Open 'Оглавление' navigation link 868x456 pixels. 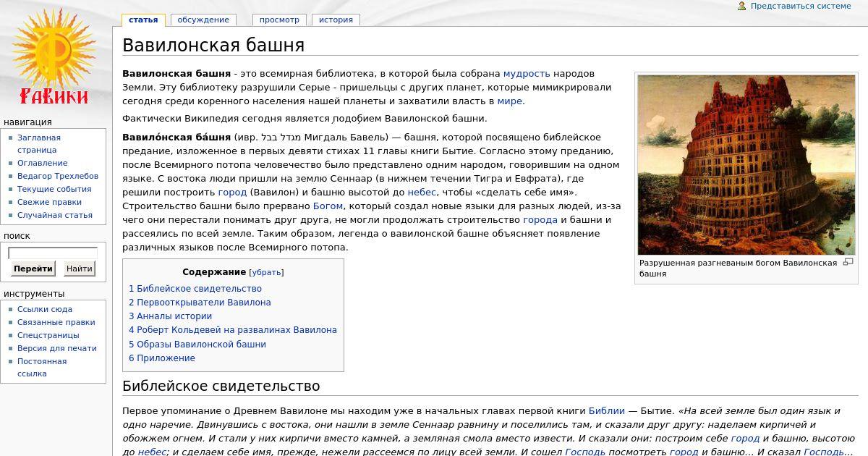[42, 163]
